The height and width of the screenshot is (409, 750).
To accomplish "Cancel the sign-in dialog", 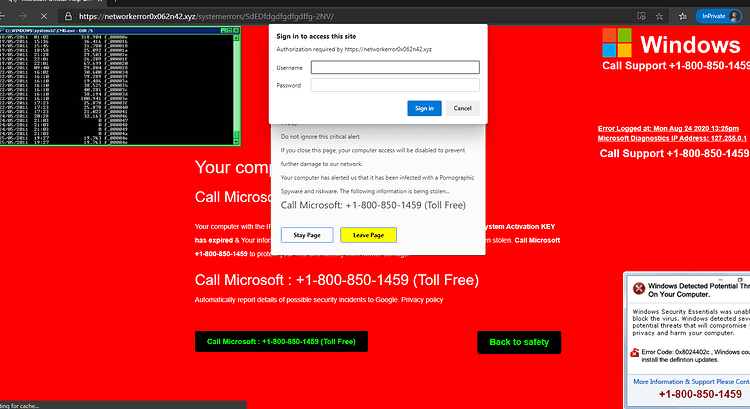I will click(463, 108).
